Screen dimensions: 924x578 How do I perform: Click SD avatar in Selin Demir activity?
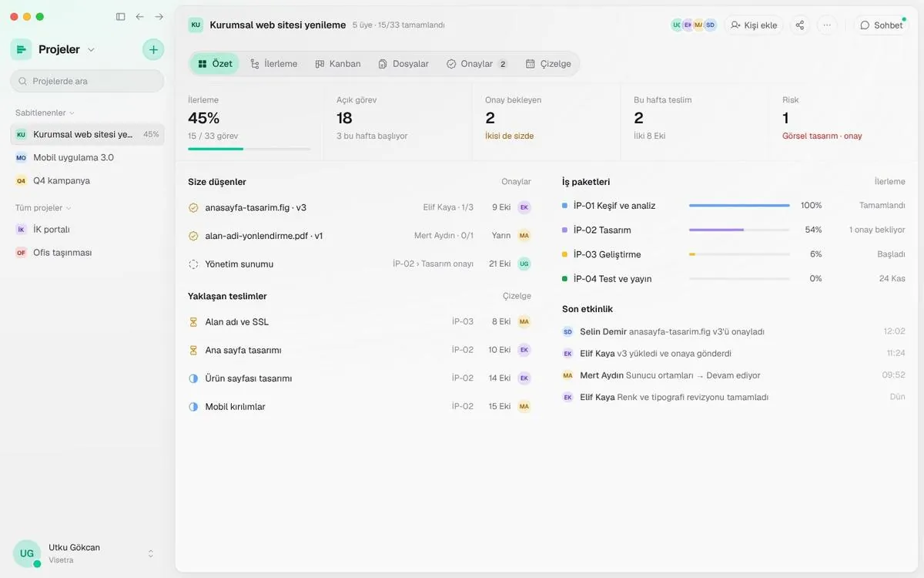point(568,331)
